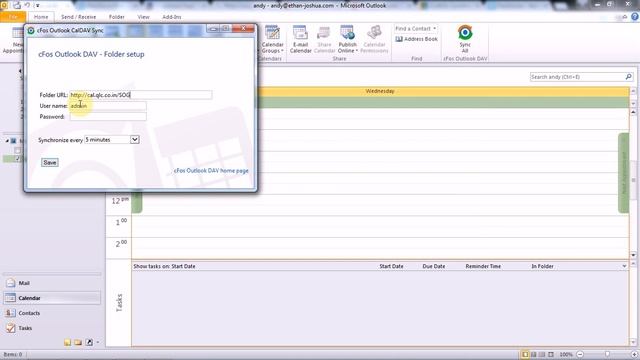
Task: Click the zoom in plus button
Action: coord(634,354)
